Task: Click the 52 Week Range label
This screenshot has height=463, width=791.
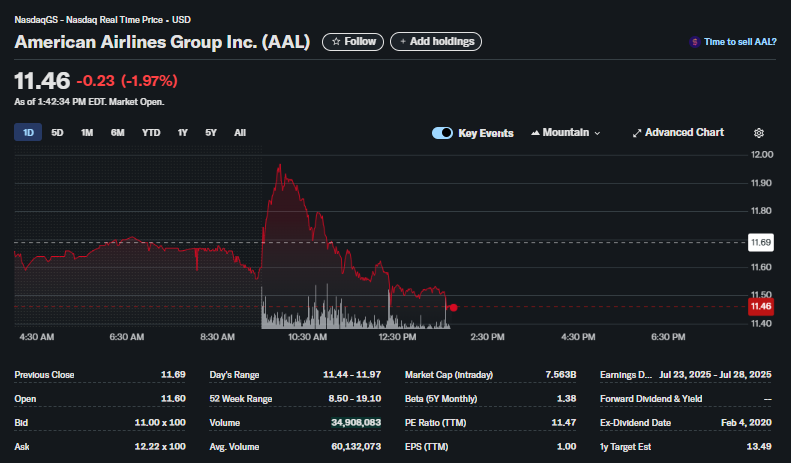Action: point(241,398)
